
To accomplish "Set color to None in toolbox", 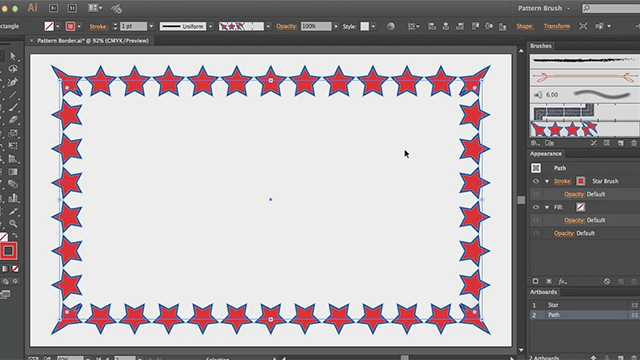I will point(15,269).
